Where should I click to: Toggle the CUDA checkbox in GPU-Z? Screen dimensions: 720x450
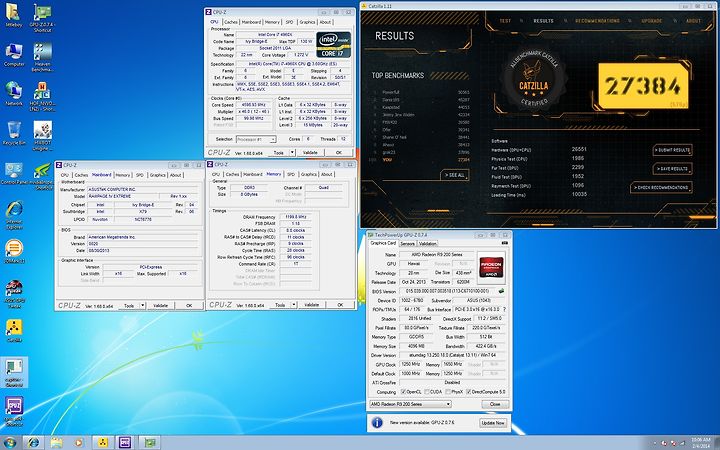point(427,392)
